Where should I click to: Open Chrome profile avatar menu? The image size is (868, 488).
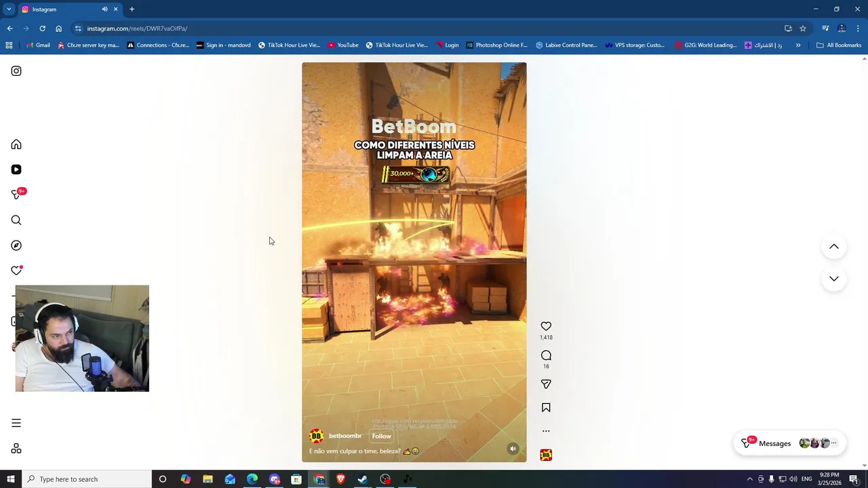click(842, 28)
